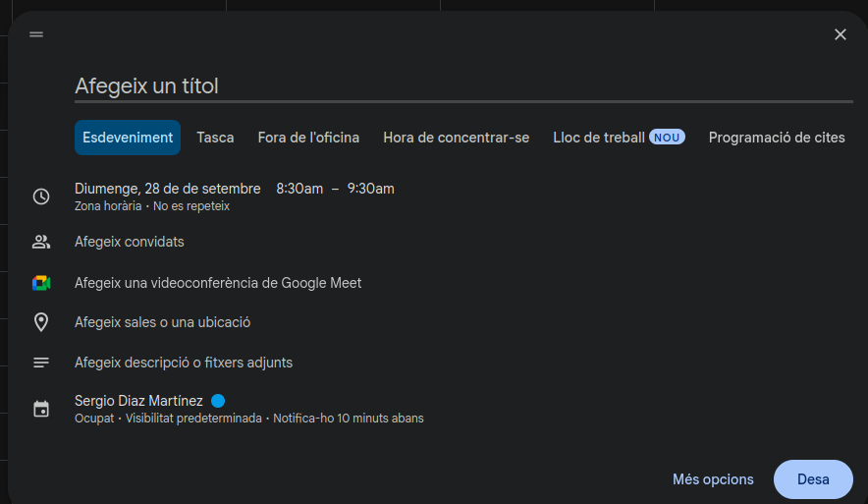
Task: Open the Hora de concentrar-se tab
Action: point(456,138)
